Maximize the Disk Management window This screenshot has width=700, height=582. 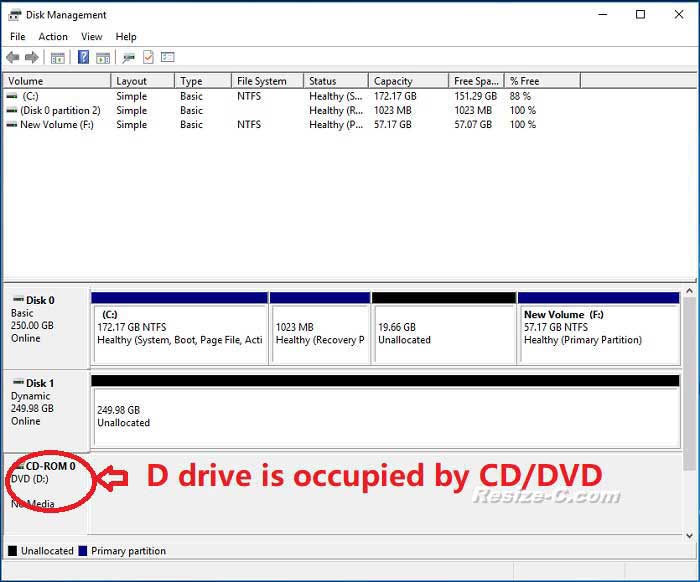click(x=640, y=15)
